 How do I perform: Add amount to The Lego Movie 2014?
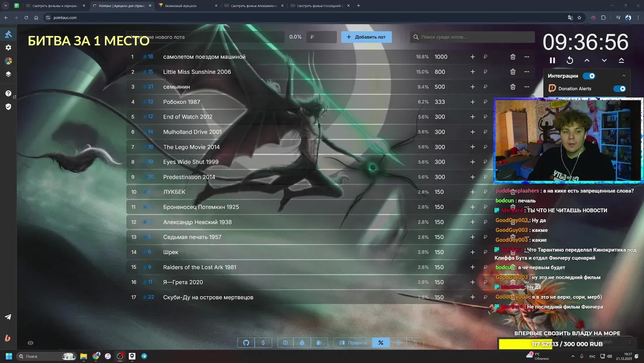[x=473, y=147]
